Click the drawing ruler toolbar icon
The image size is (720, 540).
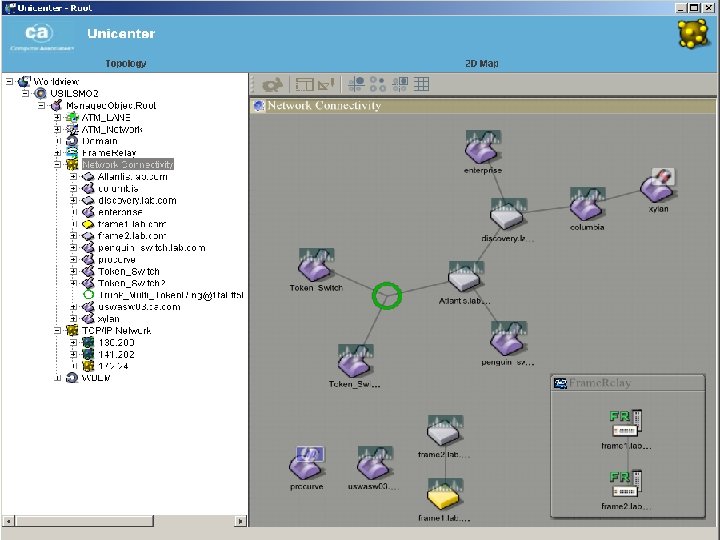click(x=326, y=84)
